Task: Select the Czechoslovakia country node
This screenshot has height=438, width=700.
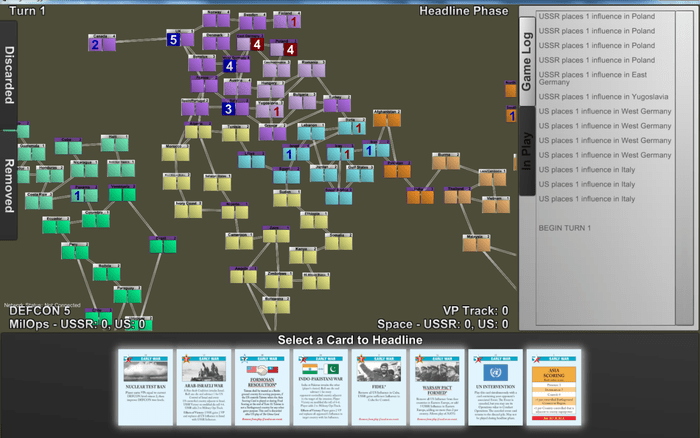Action: [276, 68]
